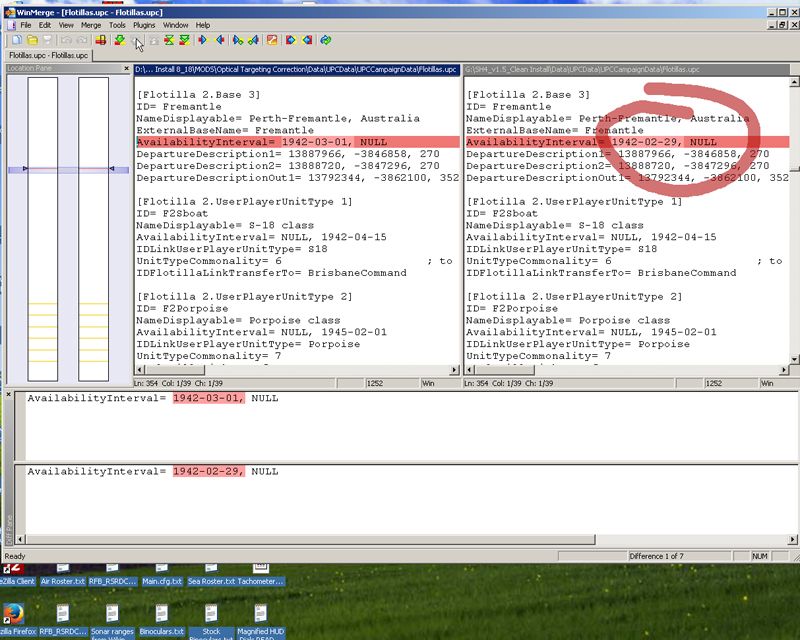
Task: Click down arrow of right pane vertical scrollbar
Action: point(794,360)
